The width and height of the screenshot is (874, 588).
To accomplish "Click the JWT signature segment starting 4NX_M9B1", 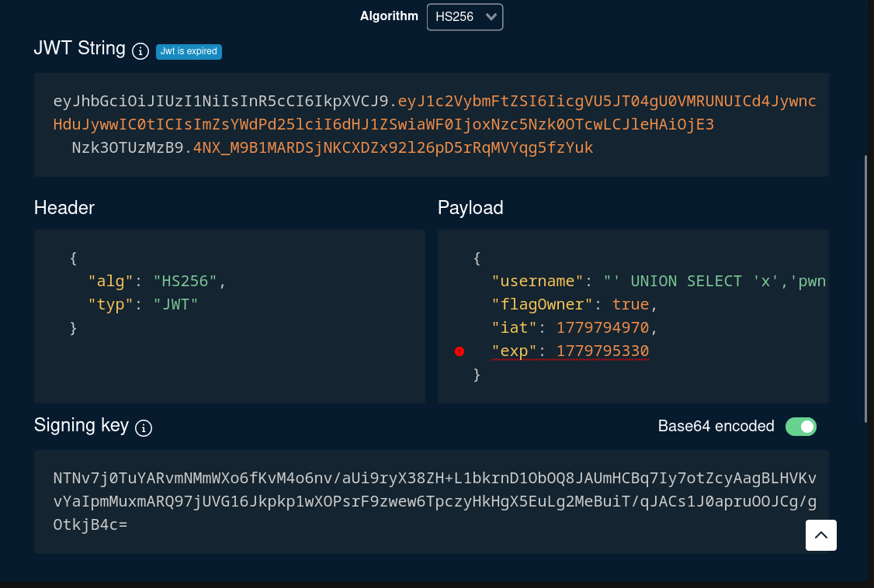I will coord(393,148).
